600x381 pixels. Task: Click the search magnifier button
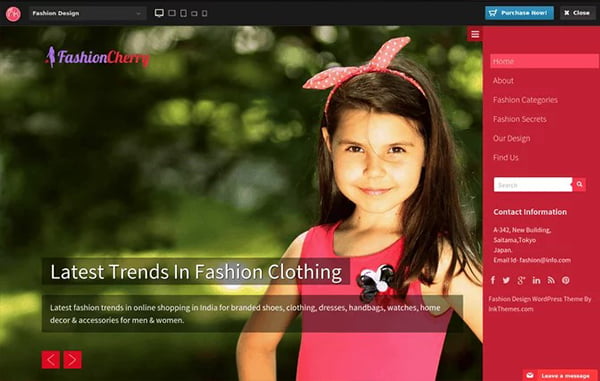579,184
